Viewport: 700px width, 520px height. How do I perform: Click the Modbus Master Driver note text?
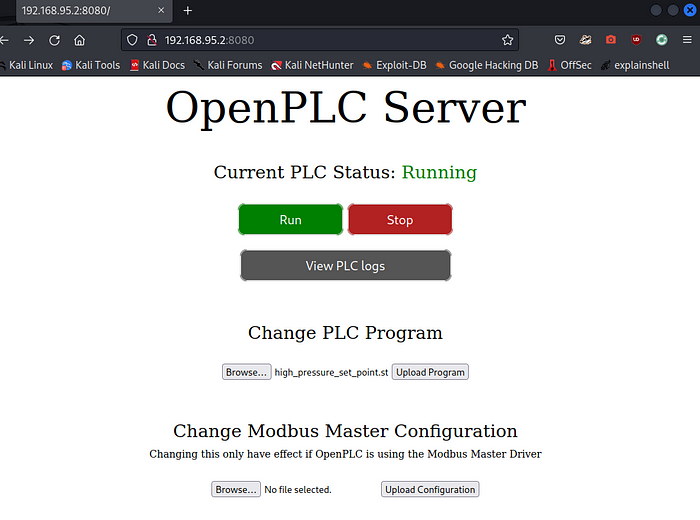click(x=346, y=454)
